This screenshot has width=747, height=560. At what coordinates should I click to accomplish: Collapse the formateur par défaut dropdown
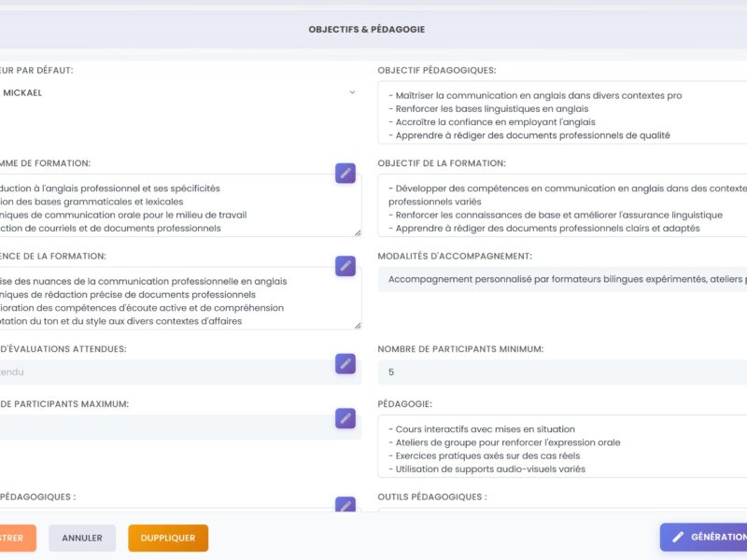352,92
